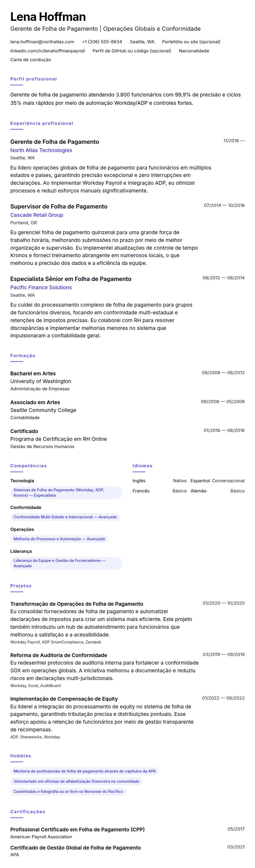Click Transformação de Operações de Folha de Pagamento project
Viewport: 255px width, 868px height.
(77, 604)
